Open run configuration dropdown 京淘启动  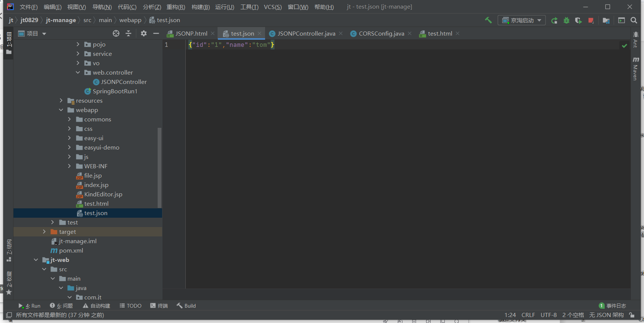click(522, 20)
